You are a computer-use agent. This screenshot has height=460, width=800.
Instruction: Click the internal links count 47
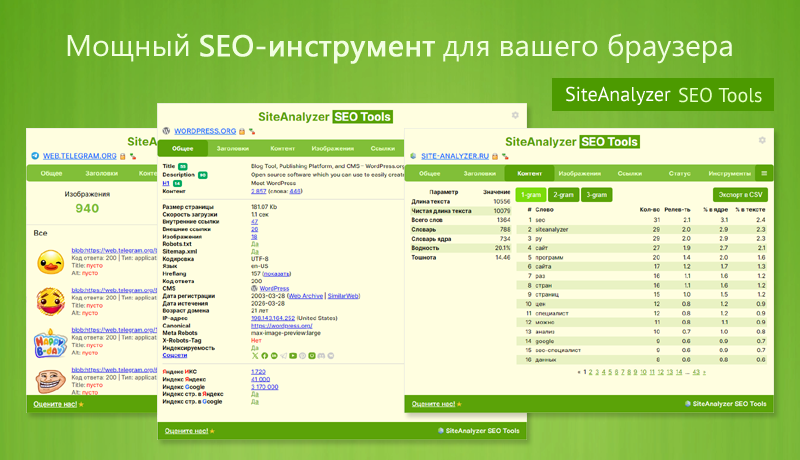pos(255,222)
